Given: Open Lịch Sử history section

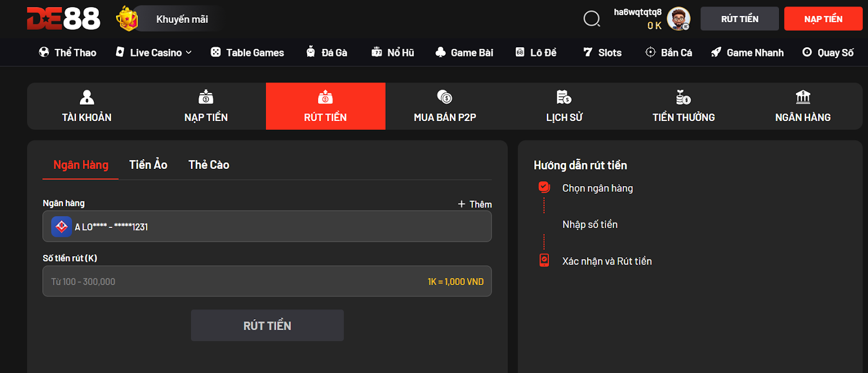Looking at the screenshot, I should pos(564,106).
